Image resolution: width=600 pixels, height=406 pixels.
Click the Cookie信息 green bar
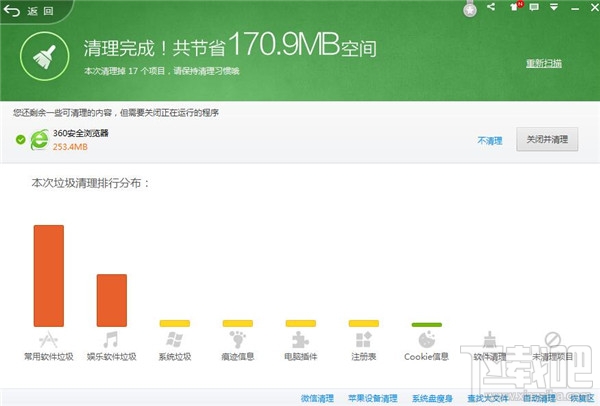(427, 325)
